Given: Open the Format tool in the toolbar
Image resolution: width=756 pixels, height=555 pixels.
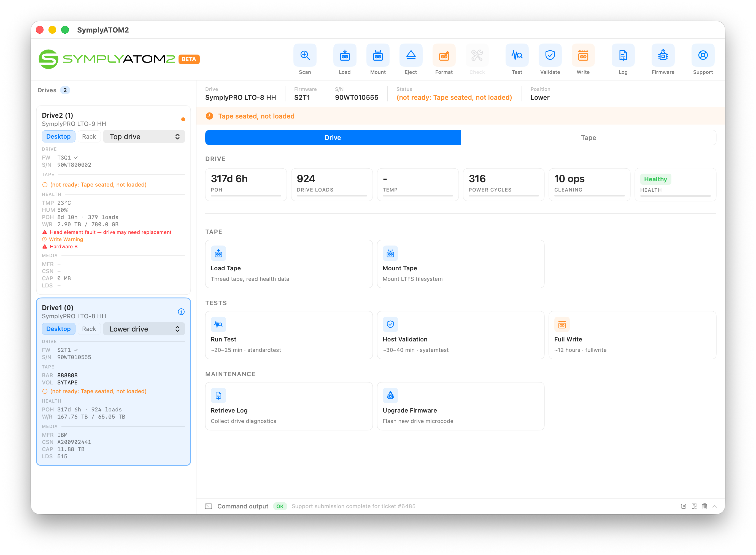Looking at the screenshot, I should point(444,55).
